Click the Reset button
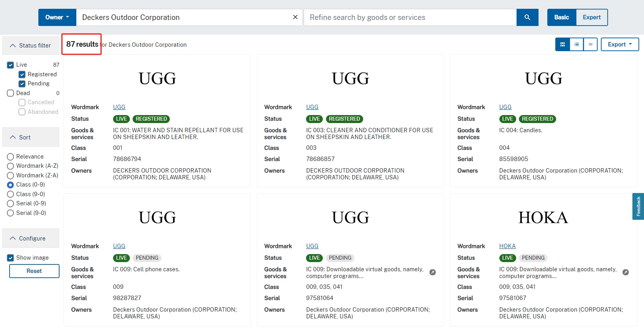Viewport: 644px width, 328px height. (34, 271)
